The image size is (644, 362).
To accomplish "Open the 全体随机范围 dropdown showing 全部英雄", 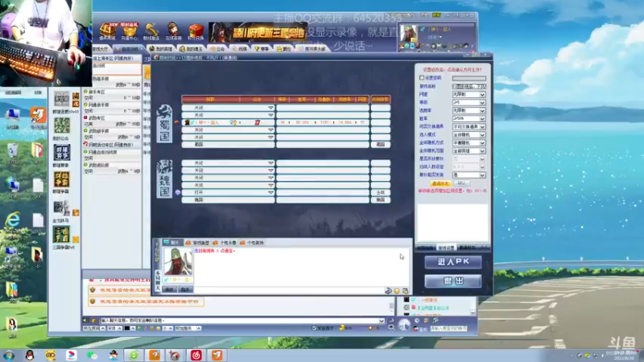I will [x=469, y=150].
